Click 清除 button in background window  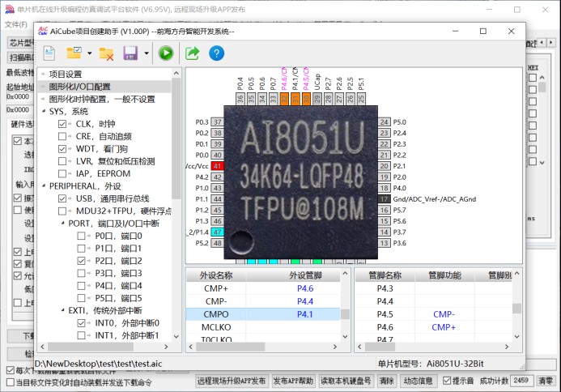point(386,381)
